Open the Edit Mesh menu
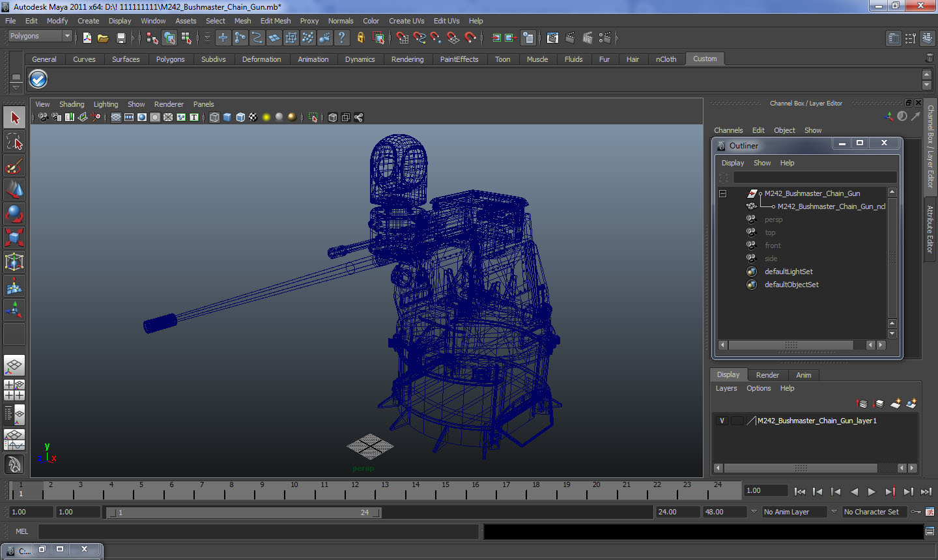Screen dimensions: 938x560 click(276, 21)
